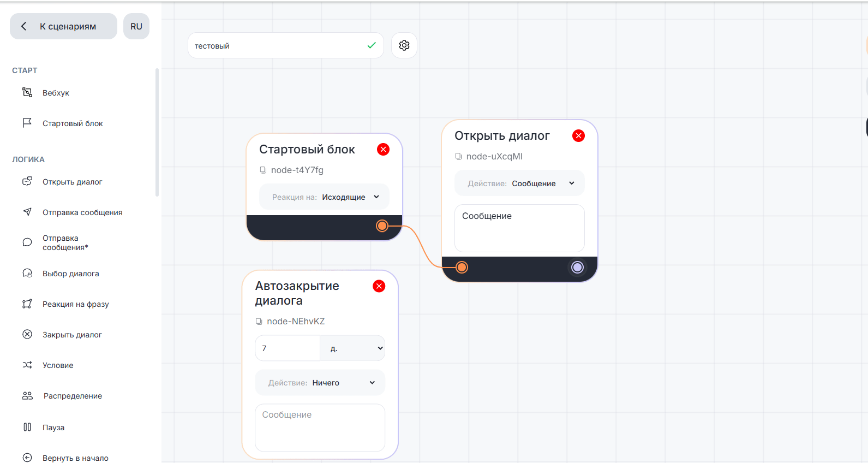The height and width of the screenshot is (463, 868).
Task: Copy node ID node-uXcqMI
Action: [x=459, y=157]
